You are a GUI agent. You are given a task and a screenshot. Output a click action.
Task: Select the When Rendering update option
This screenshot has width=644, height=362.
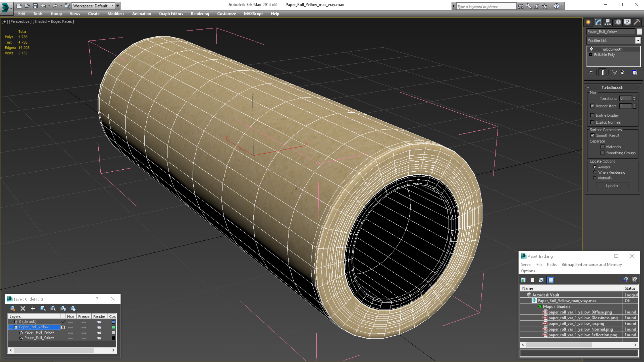point(595,172)
